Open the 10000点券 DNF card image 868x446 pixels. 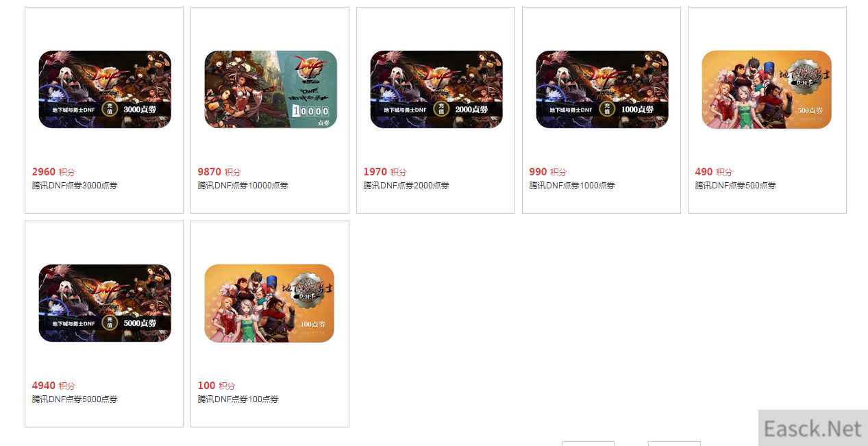271,89
